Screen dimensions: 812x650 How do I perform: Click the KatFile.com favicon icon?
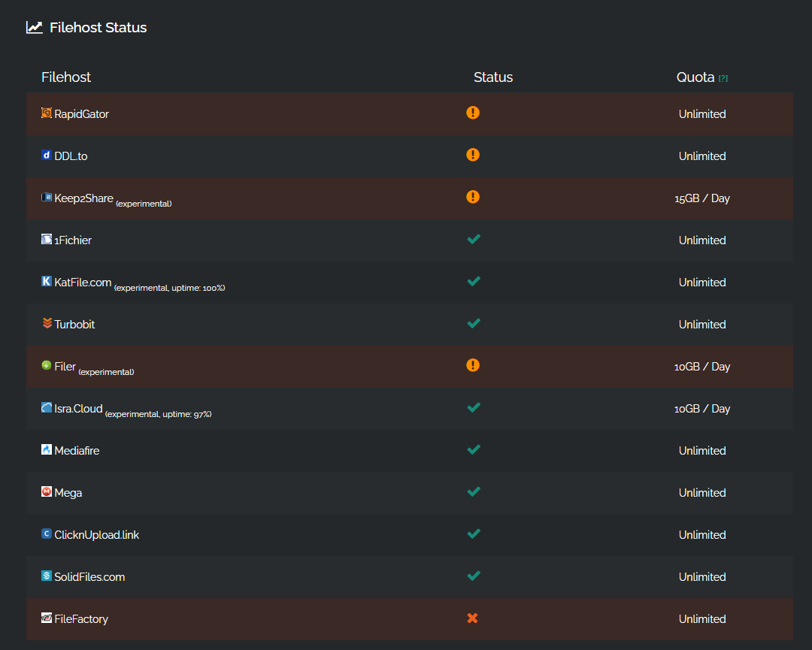[47, 281]
